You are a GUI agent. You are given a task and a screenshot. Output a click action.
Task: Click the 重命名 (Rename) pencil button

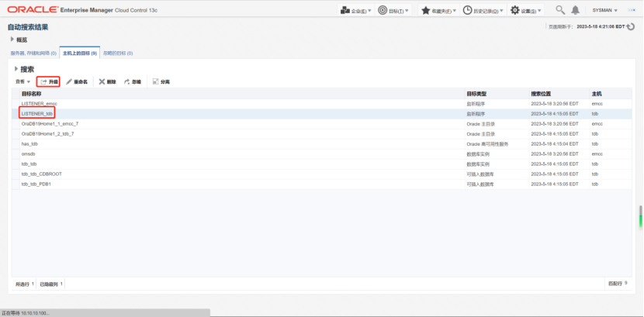click(77, 81)
